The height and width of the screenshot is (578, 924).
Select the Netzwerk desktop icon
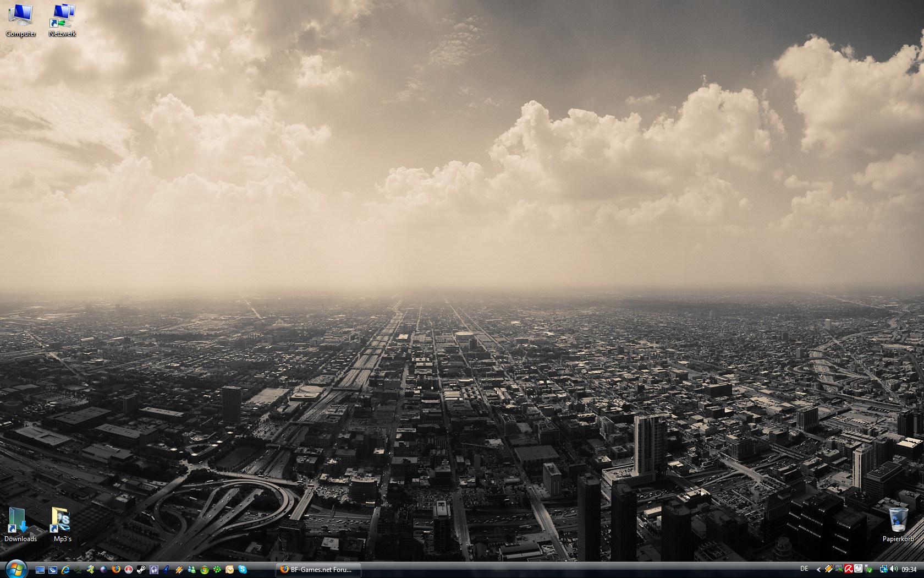click(x=63, y=20)
